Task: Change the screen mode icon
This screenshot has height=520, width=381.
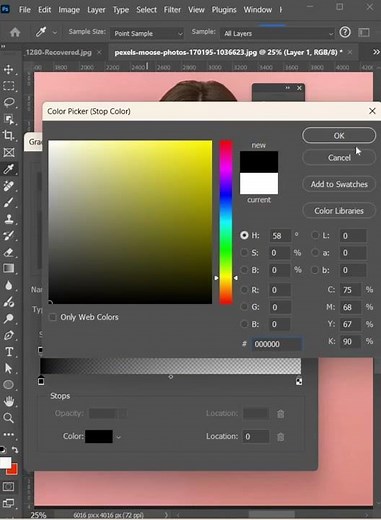Action: pos(9,503)
